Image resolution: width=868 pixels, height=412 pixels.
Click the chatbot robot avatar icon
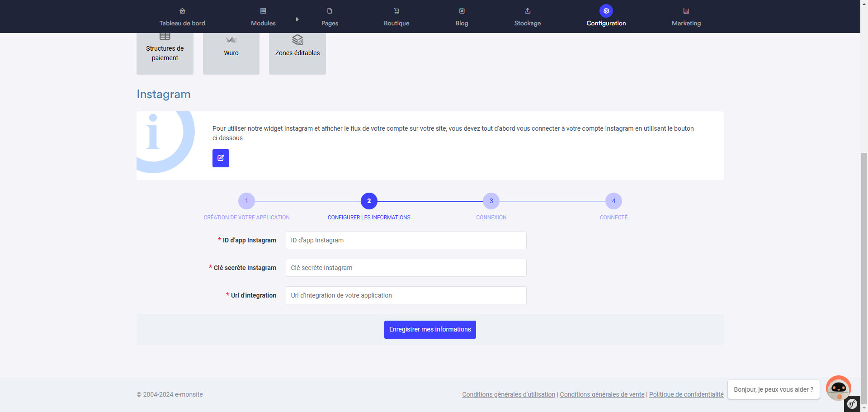(x=839, y=388)
